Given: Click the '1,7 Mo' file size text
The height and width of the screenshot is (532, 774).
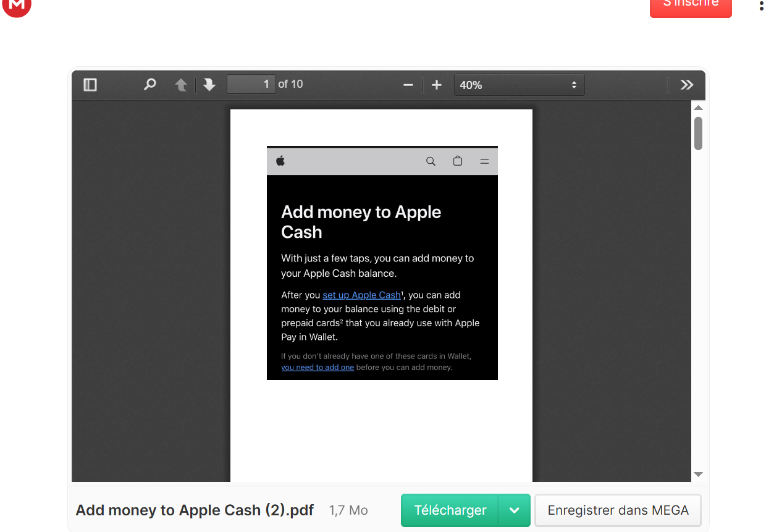Looking at the screenshot, I should point(348,510).
